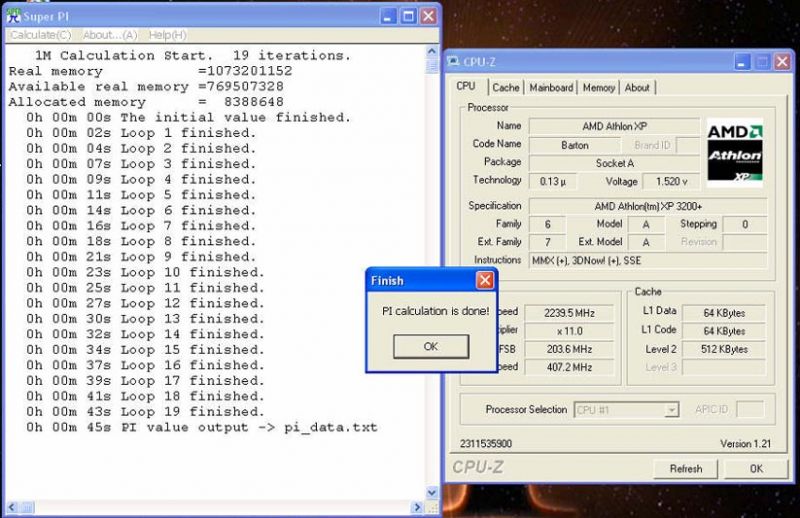Close the Super PI window
Viewport: 800px width, 518px height.
428,16
